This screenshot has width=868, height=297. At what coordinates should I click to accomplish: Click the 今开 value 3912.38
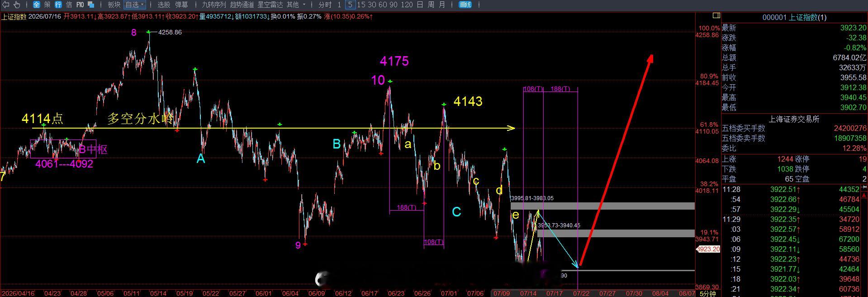click(x=853, y=88)
